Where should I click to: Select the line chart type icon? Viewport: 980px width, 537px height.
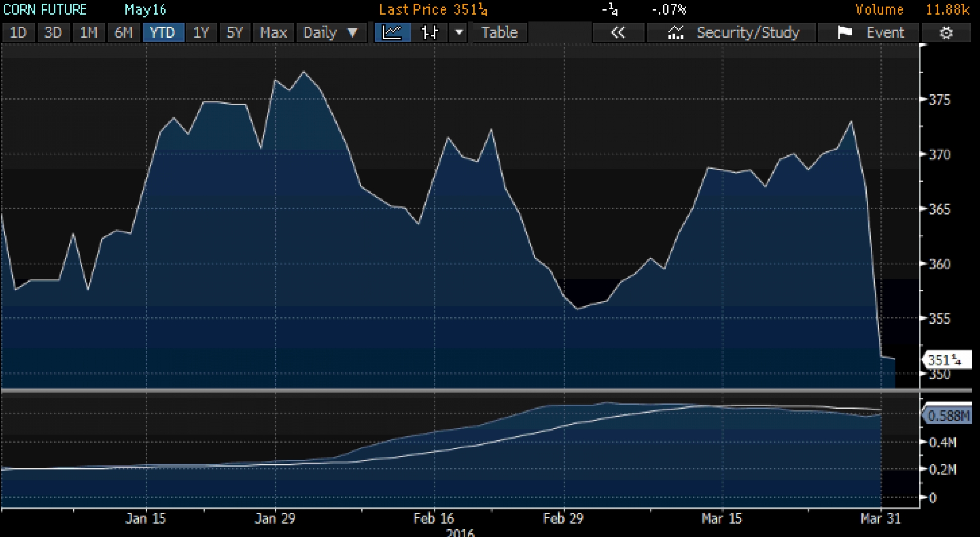coord(392,33)
